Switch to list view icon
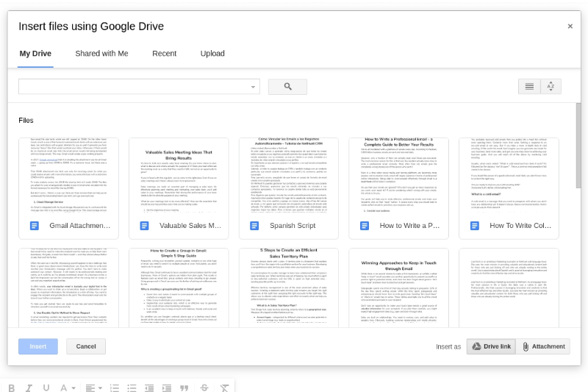Screen dimensions: 588x392 click(529, 87)
